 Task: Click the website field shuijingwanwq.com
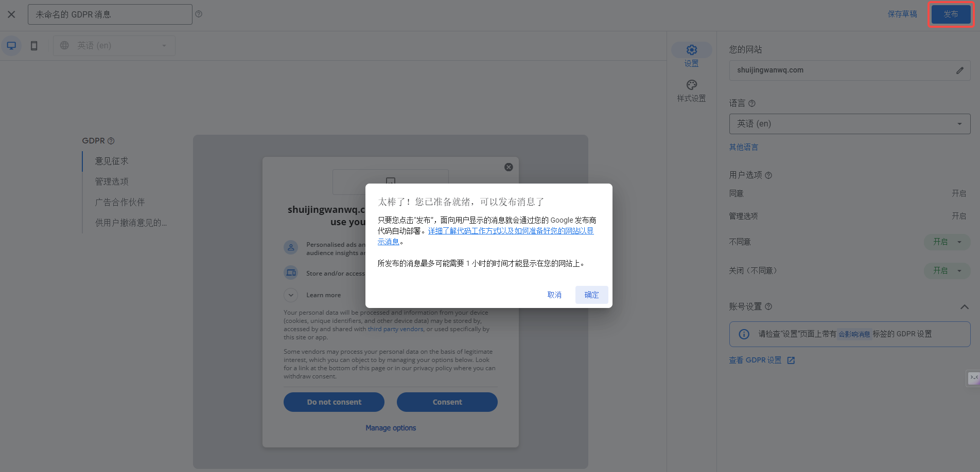click(x=850, y=70)
